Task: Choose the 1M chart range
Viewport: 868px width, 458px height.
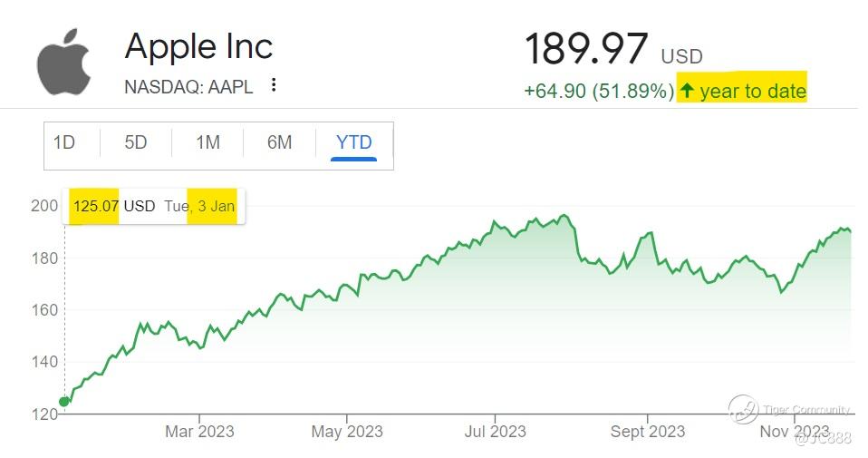Action: [x=207, y=142]
